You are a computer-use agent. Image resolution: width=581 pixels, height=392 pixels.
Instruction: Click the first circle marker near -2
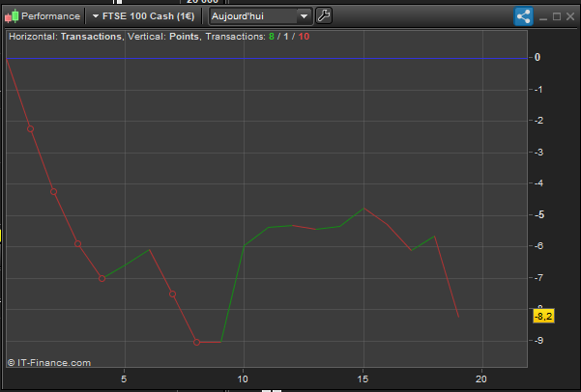click(x=30, y=128)
